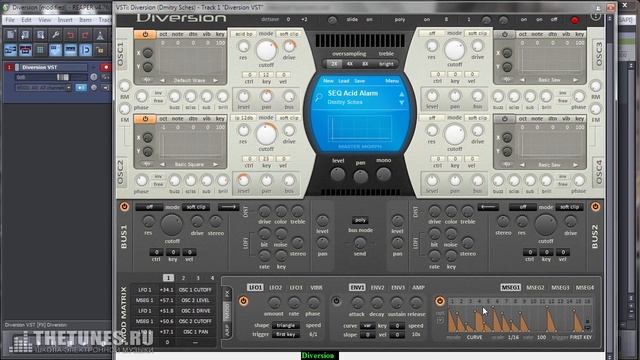Click the red record indicator at top of Diversion
640x360 pixels.
pos(575,20)
